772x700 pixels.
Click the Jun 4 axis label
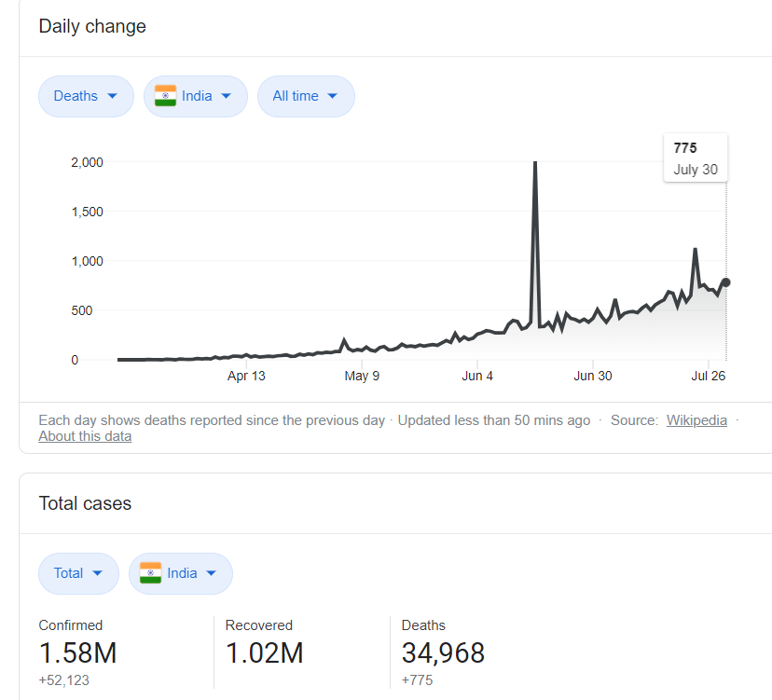coord(477,377)
